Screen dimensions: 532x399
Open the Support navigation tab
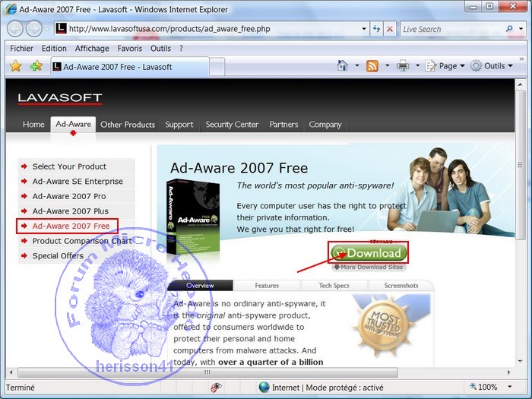[x=179, y=125]
